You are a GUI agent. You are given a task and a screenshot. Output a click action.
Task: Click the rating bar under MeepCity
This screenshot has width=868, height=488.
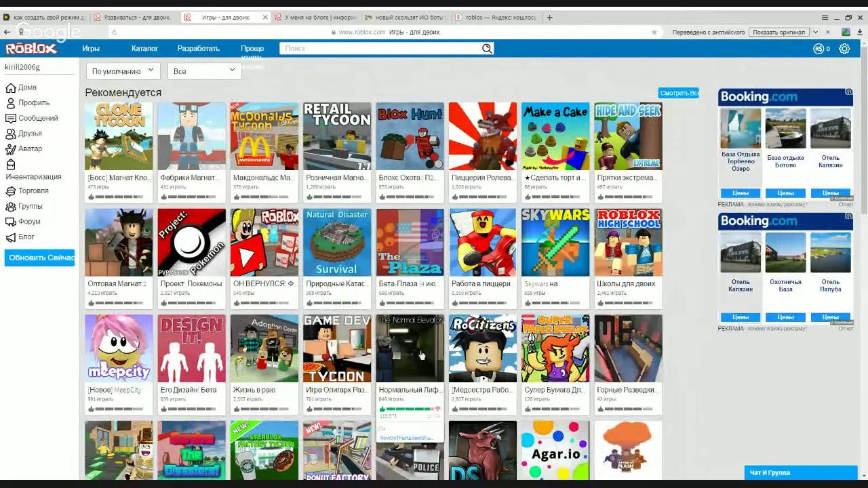coord(119,409)
